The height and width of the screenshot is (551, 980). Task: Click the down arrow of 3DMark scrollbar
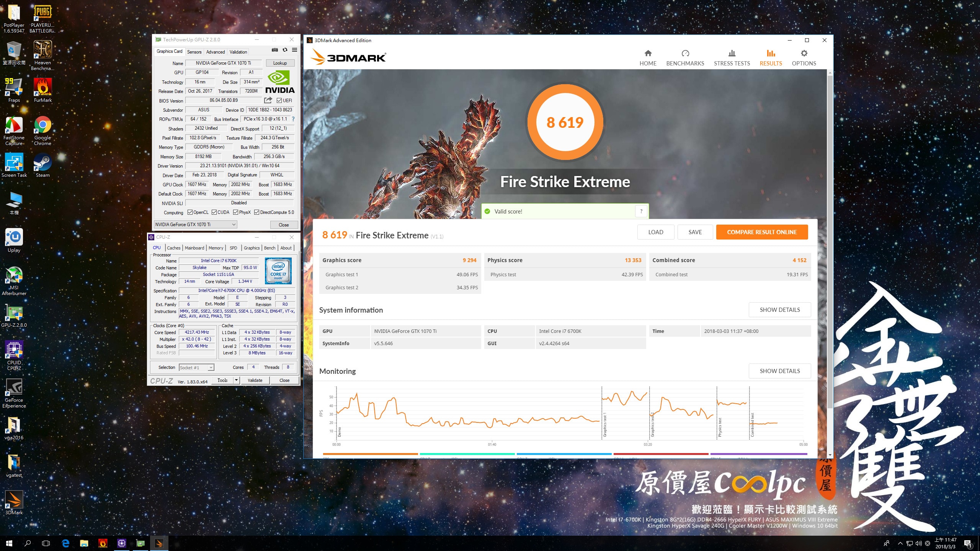click(830, 455)
